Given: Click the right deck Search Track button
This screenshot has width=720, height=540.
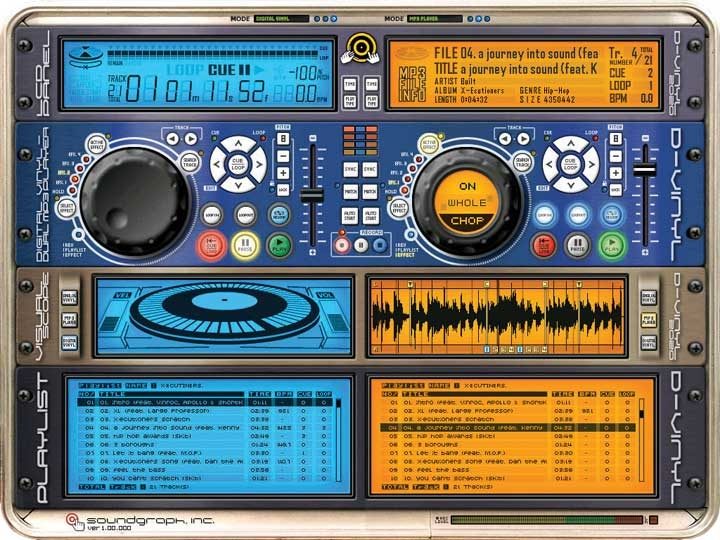Looking at the screenshot, I should point(522,162).
